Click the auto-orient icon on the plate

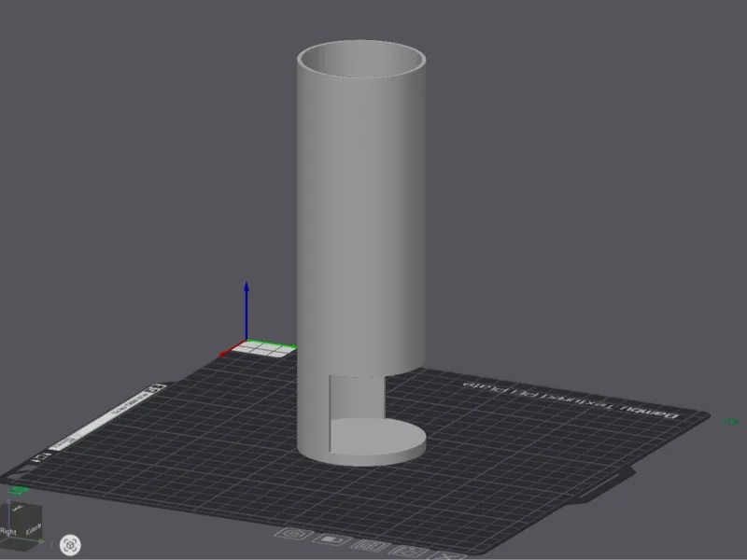[x=409, y=552]
